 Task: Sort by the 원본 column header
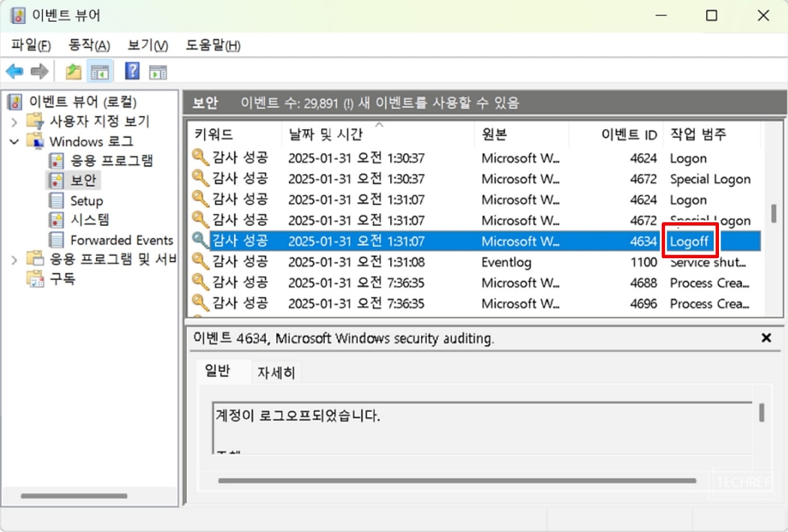pos(522,134)
